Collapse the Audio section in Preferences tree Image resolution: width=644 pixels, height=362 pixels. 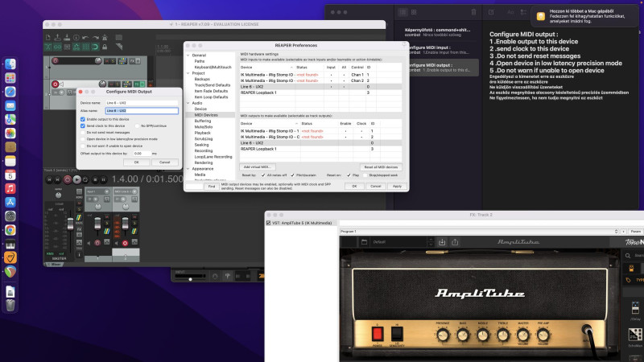click(188, 103)
